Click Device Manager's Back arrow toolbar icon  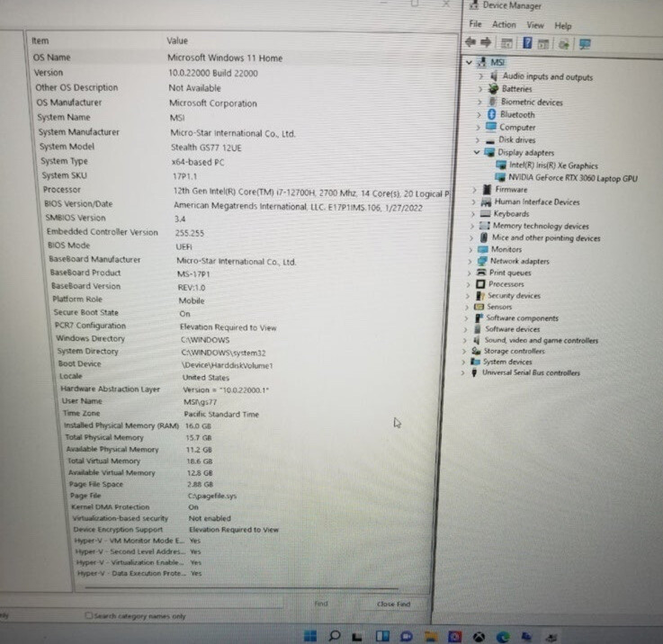point(470,42)
